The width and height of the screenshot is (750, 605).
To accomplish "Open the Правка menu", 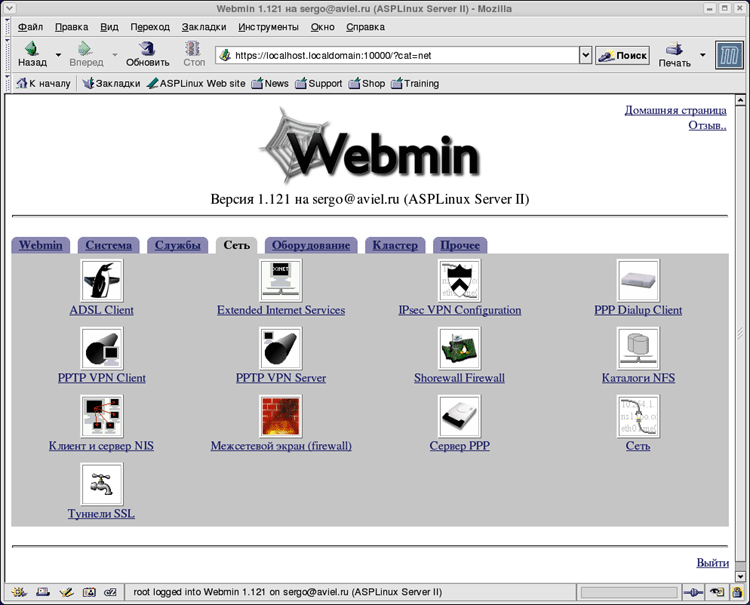I will tap(71, 27).
